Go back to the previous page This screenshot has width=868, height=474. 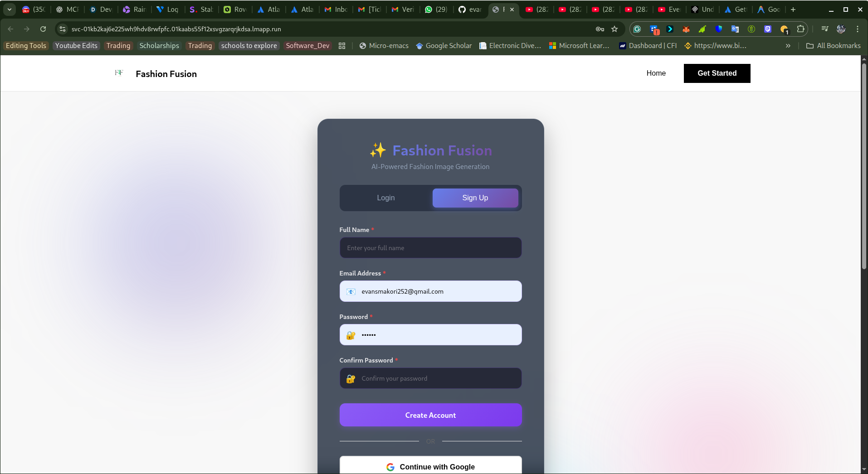pyautogui.click(x=10, y=29)
